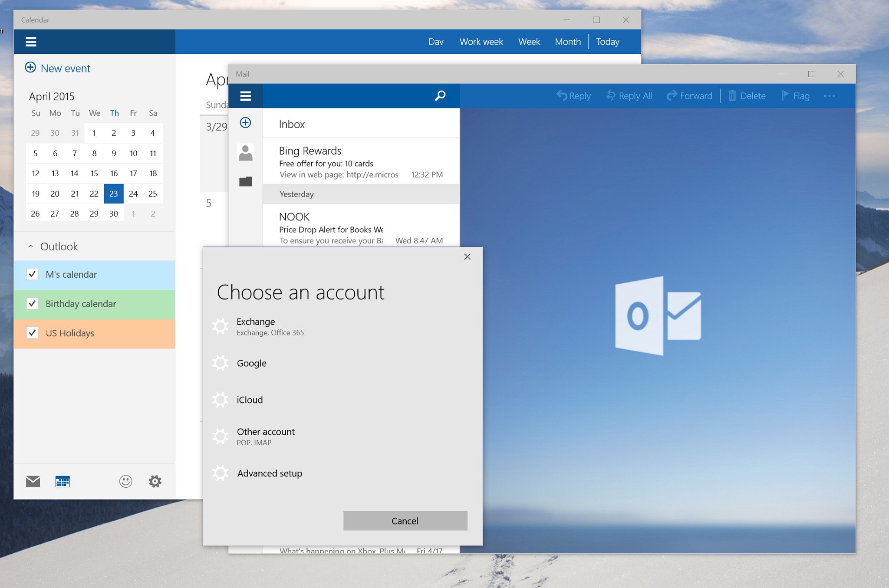
Task: Uncheck M's calendar checkbox
Action: (x=32, y=274)
